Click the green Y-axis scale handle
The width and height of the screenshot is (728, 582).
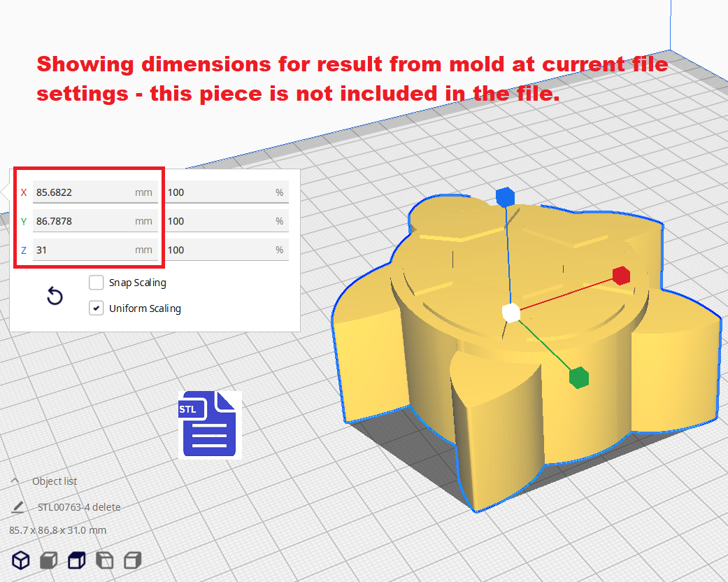pyautogui.click(x=578, y=377)
